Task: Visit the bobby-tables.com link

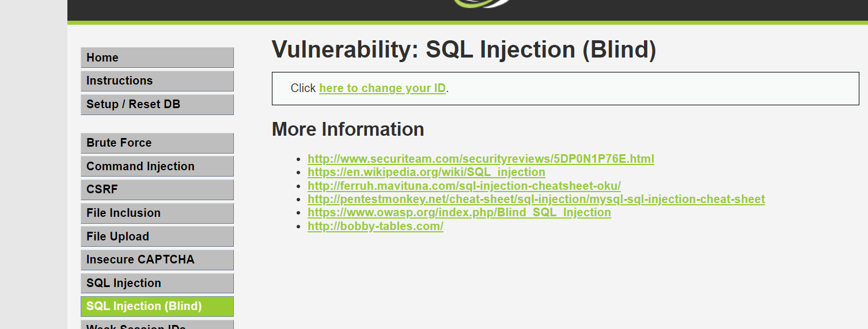Action: point(376,226)
